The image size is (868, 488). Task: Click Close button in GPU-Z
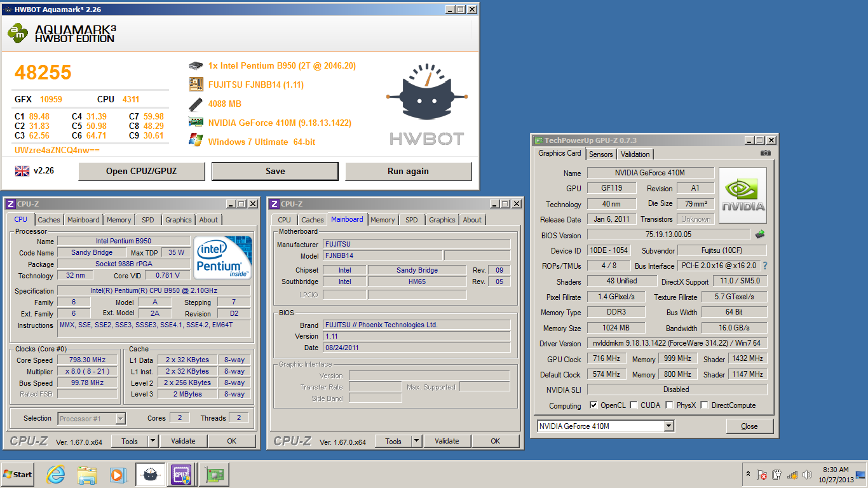pos(749,426)
